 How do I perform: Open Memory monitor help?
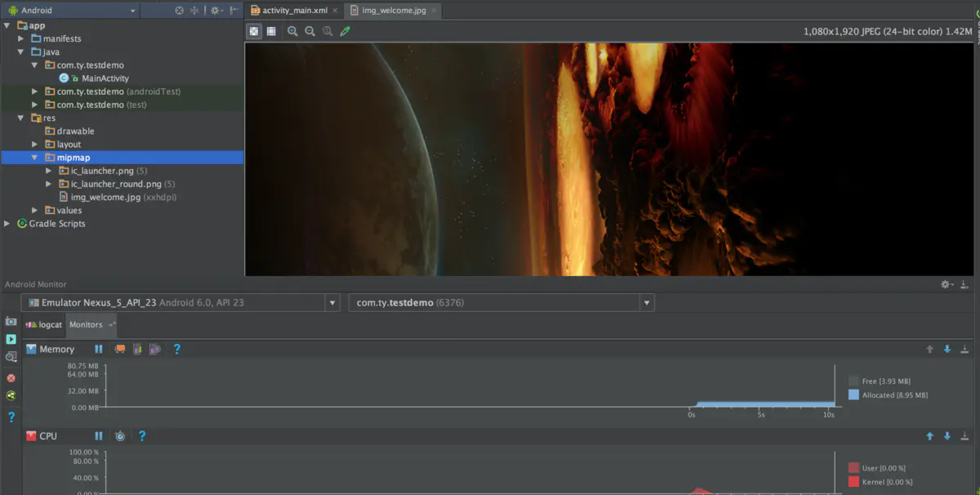pyautogui.click(x=176, y=349)
